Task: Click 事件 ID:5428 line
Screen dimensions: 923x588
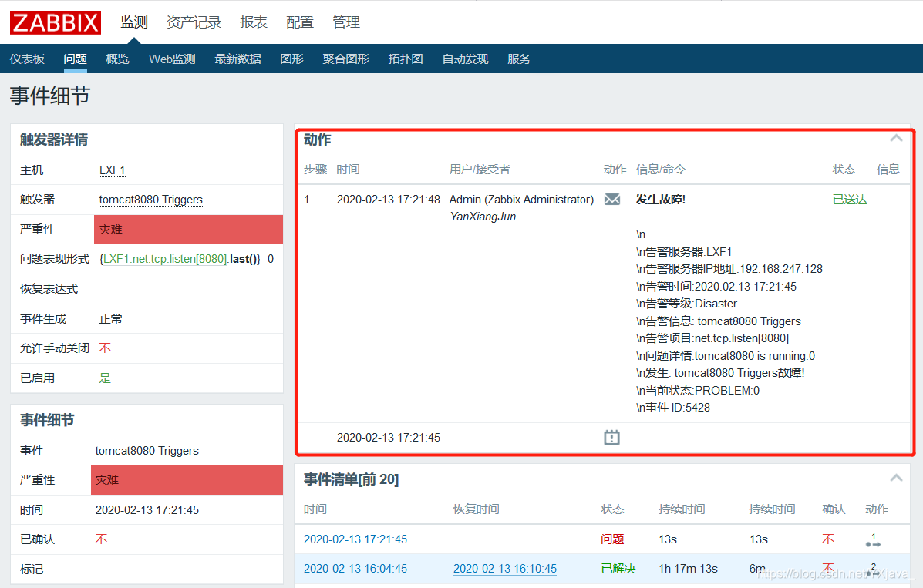Action: (673, 408)
